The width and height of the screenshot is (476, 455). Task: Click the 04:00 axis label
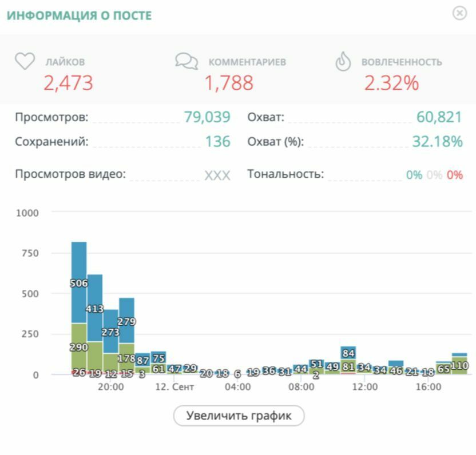click(x=237, y=387)
